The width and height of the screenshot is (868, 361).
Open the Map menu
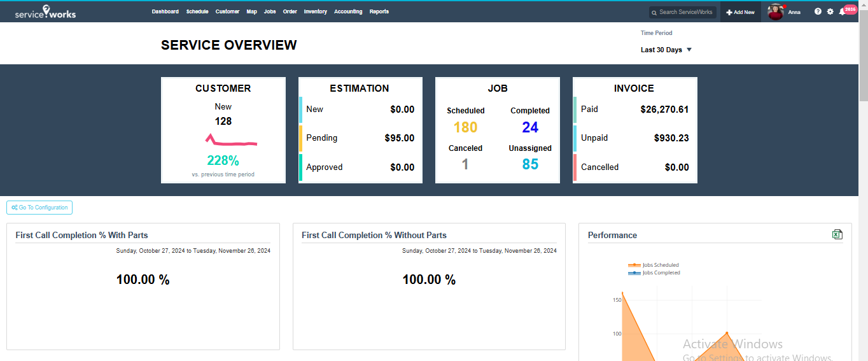tap(252, 11)
